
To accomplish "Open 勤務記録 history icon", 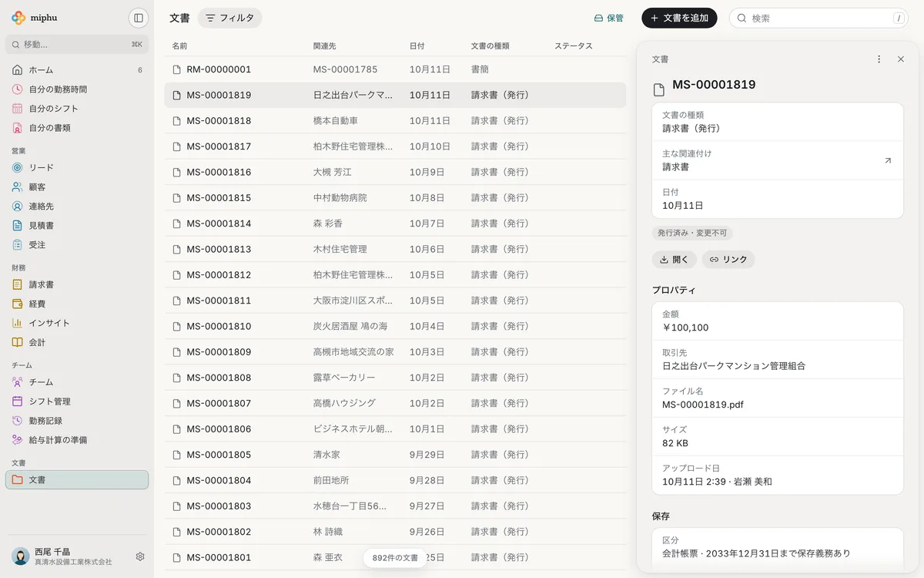I will coord(18,420).
